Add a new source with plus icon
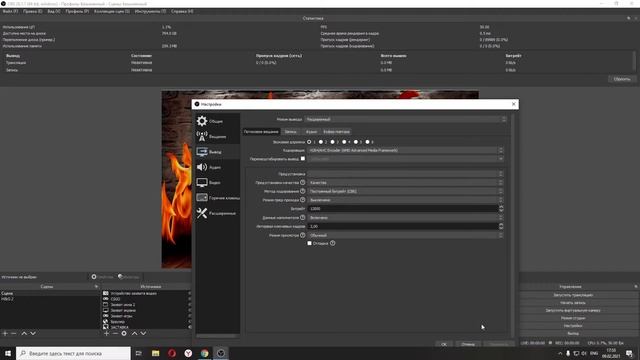640x360 pixels. pyautogui.click(x=106, y=333)
